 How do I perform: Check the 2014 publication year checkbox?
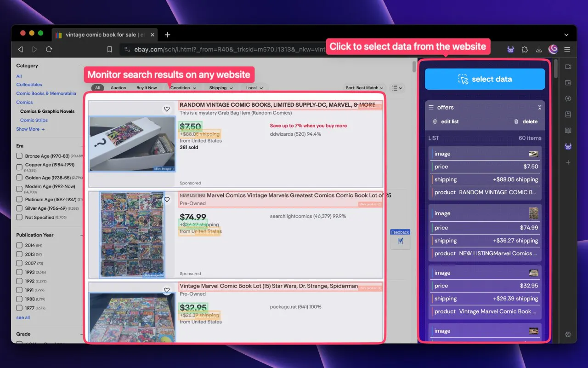click(19, 245)
